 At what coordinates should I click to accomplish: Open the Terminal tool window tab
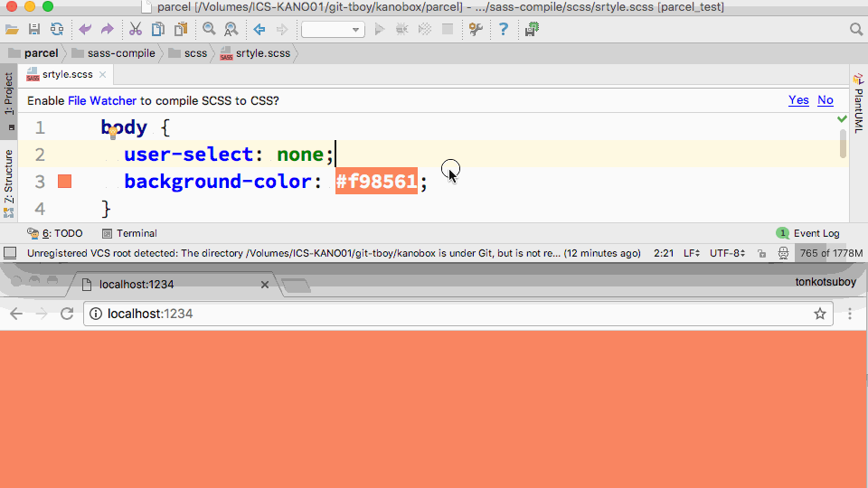click(x=129, y=233)
